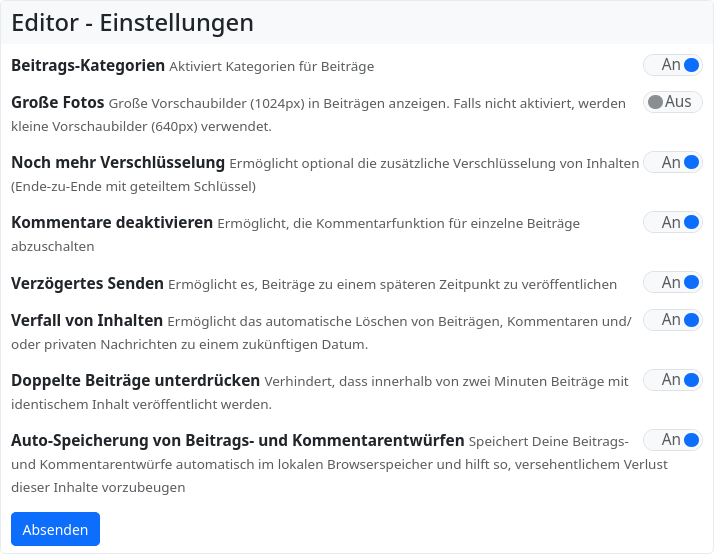Select the Noch mehr Verschlüsselung label

(118, 162)
